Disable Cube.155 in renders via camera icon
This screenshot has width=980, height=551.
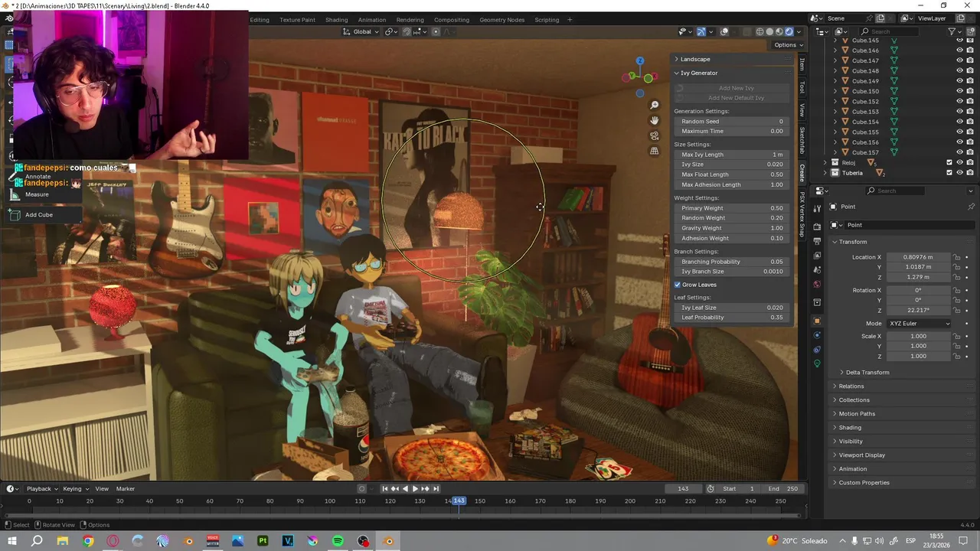tap(970, 132)
